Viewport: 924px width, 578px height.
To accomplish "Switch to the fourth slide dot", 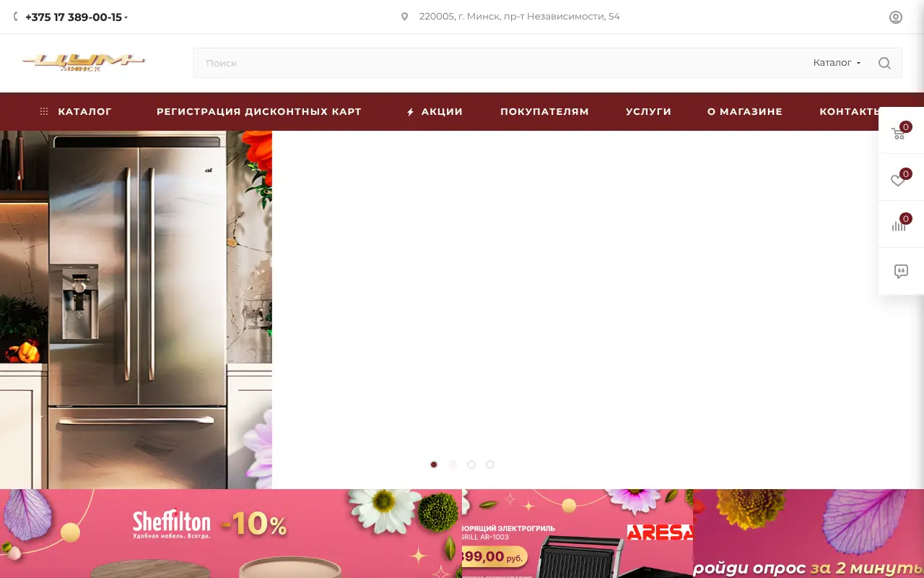I will 490,465.
